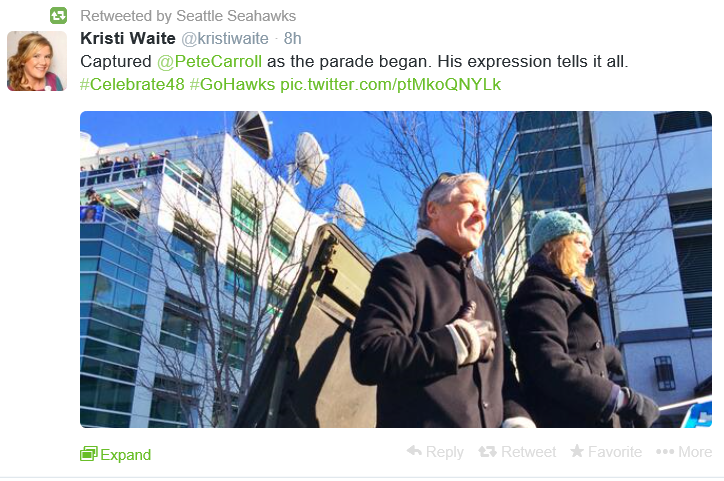
Task: Click the Expand photo icon
Action: (x=88, y=454)
